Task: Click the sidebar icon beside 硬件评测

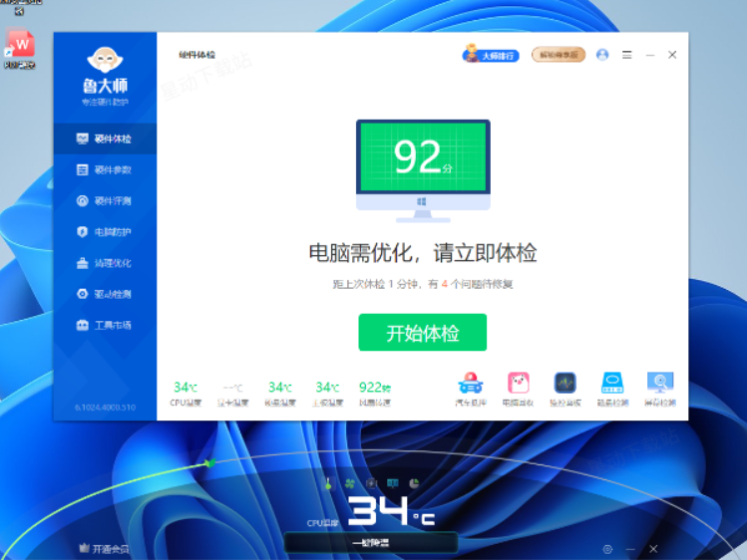Action: (83, 200)
